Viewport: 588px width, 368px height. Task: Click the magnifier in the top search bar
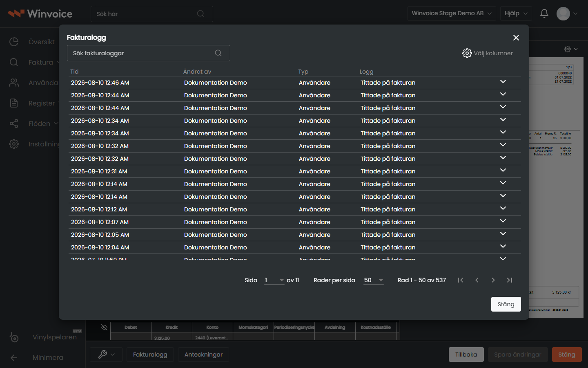point(200,14)
